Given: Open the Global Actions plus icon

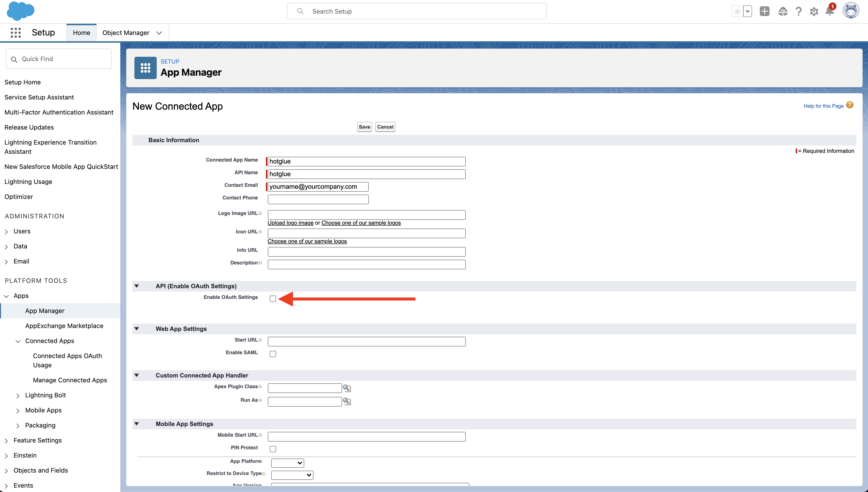Looking at the screenshot, I should 764,11.
